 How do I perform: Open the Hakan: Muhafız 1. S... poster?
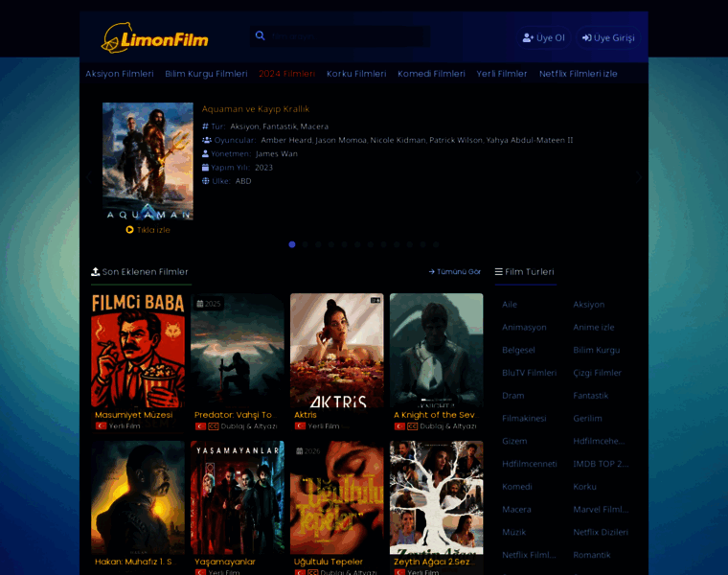(x=138, y=497)
